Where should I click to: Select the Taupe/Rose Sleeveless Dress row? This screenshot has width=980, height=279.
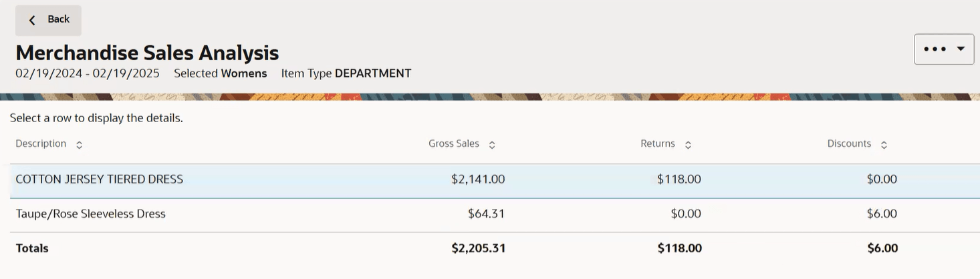tap(495, 214)
